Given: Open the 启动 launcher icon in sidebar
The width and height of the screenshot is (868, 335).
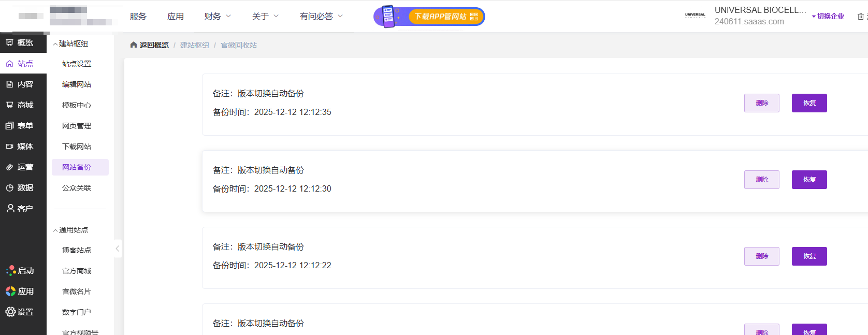Looking at the screenshot, I should 11,271.
